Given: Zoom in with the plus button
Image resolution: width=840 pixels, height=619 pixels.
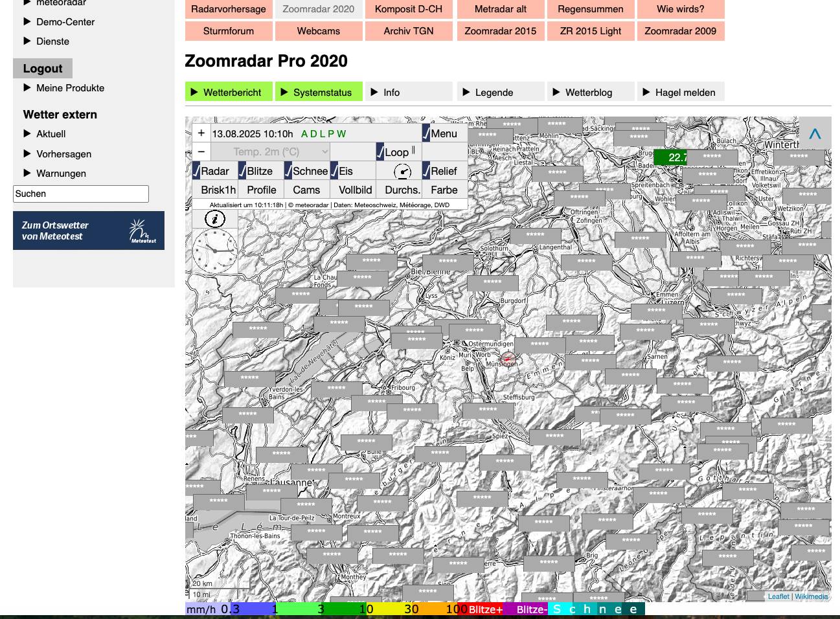Looking at the screenshot, I should 201,133.
